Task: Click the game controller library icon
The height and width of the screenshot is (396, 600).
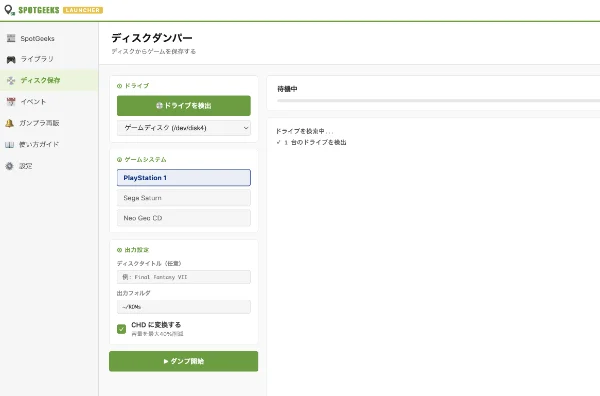Action: pos(11,59)
